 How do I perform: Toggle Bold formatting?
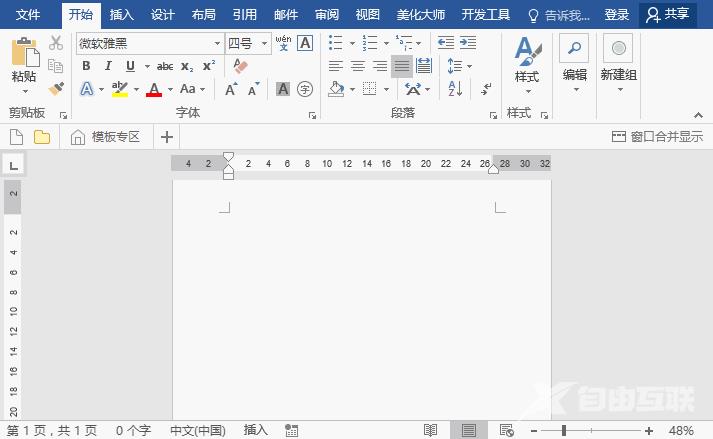[86, 66]
